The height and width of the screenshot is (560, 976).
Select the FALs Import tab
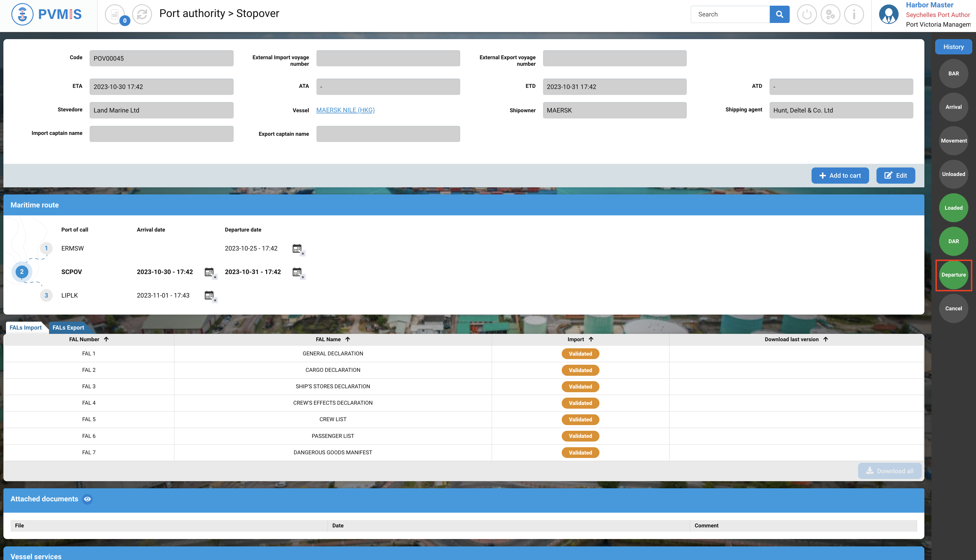(26, 327)
